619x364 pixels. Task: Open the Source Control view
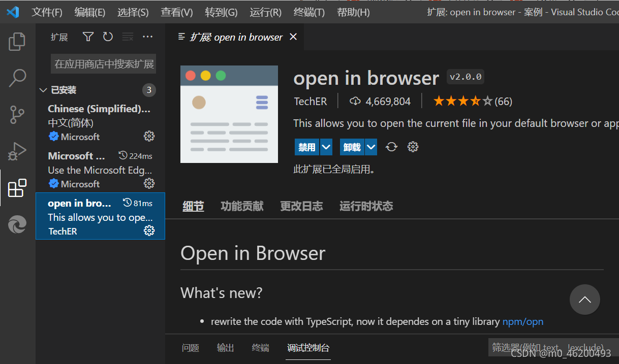pyautogui.click(x=17, y=115)
